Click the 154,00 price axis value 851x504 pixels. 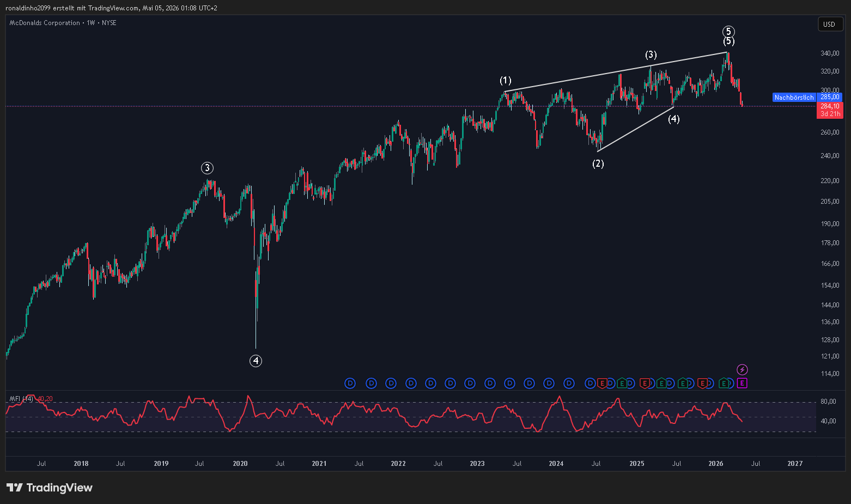[830, 286]
